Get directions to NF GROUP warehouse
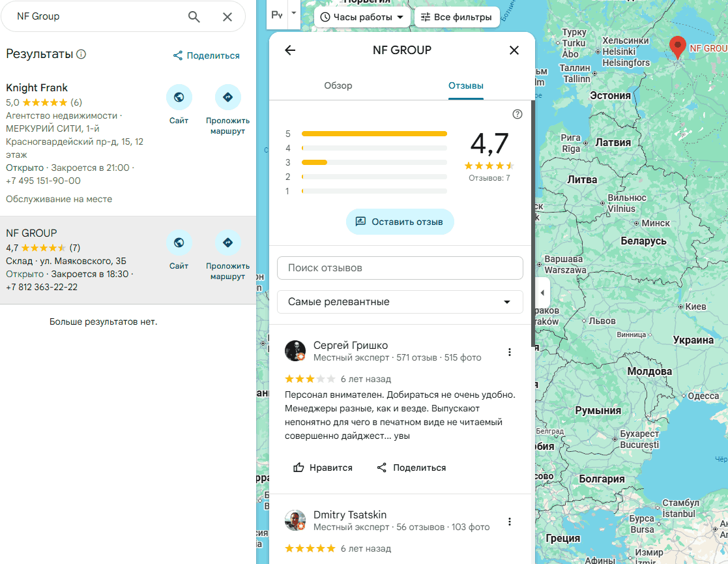The image size is (728, 564). point(227,243)
